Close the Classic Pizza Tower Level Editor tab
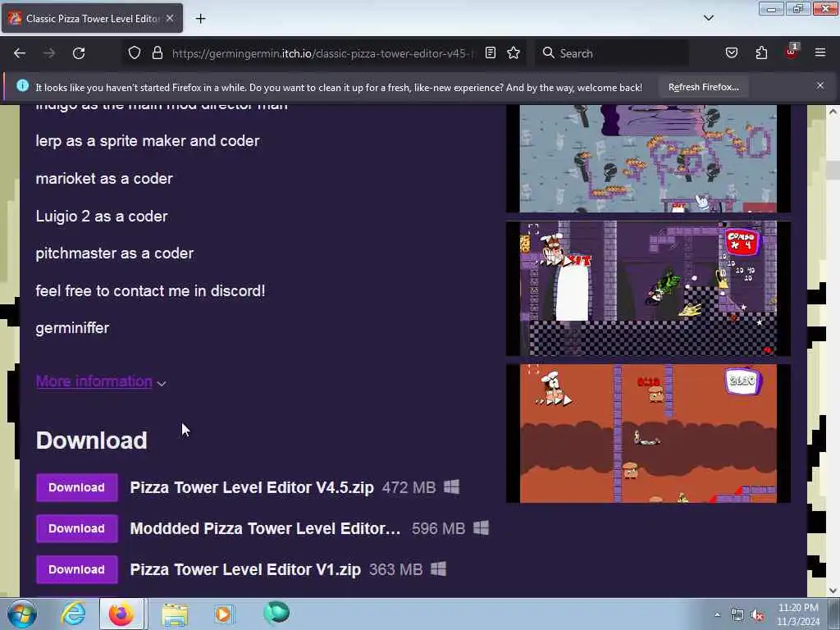The height and width of the screenshot is (630, 840). point(170,18)
